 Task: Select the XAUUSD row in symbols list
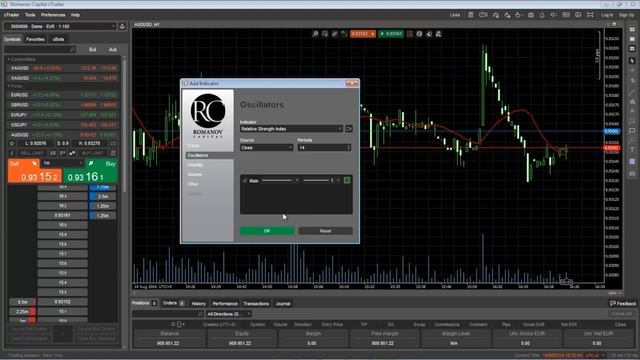pos(63,68)
